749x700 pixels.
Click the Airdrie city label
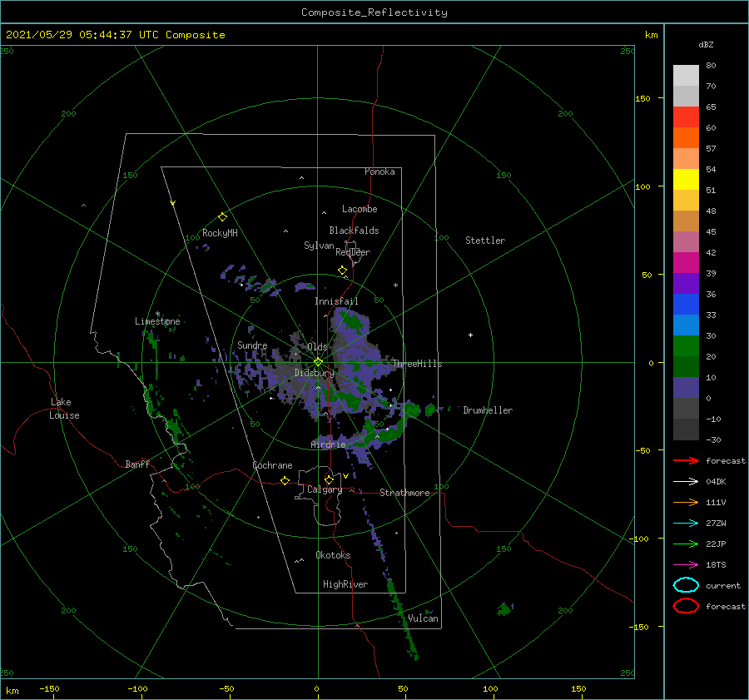(328, 444)
